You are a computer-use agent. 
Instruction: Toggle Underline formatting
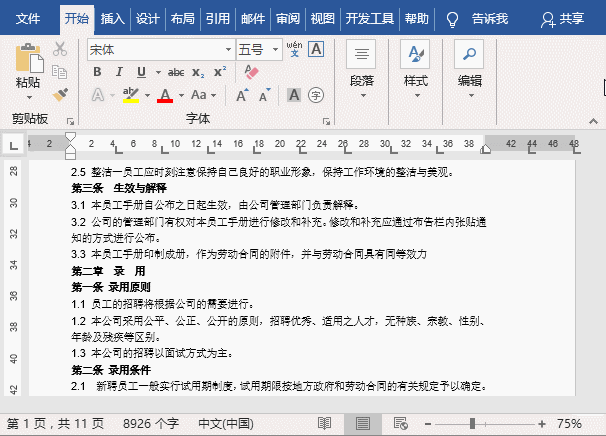tap(141, 72)
